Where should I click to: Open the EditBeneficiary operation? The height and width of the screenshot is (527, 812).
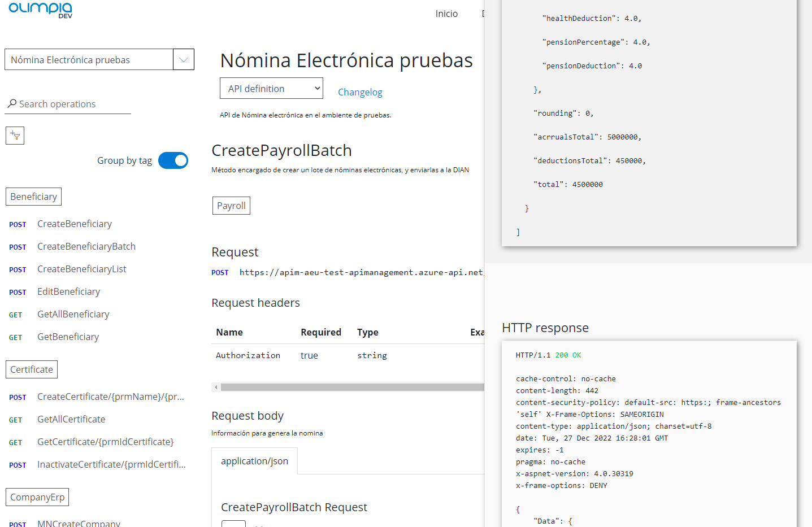[68, 291]
